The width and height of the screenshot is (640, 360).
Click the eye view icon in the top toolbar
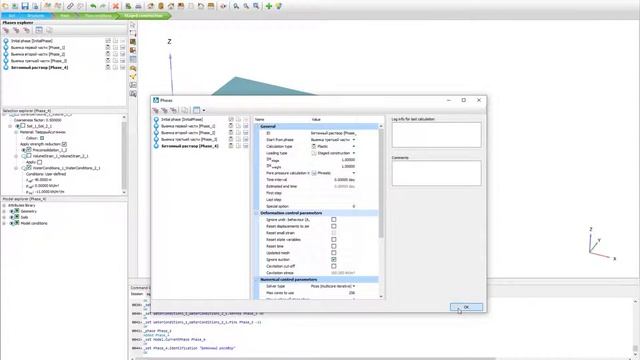tap(223, 6)
